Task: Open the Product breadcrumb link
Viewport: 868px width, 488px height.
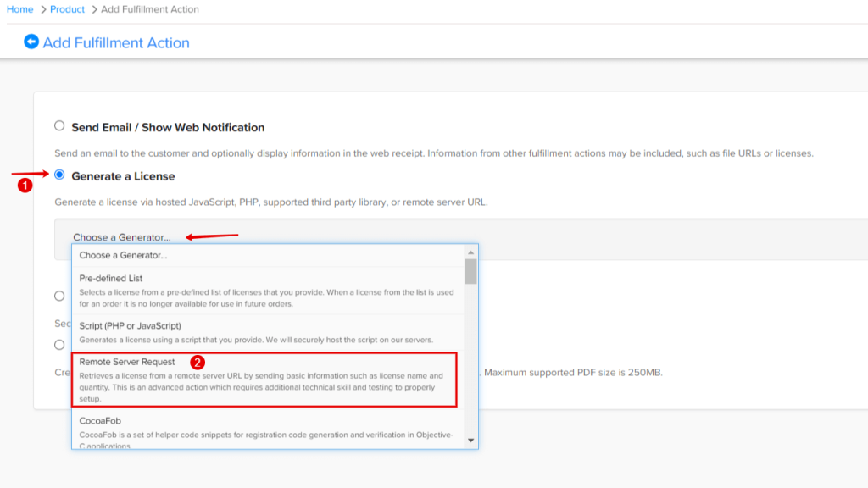Action: point(68,9)
